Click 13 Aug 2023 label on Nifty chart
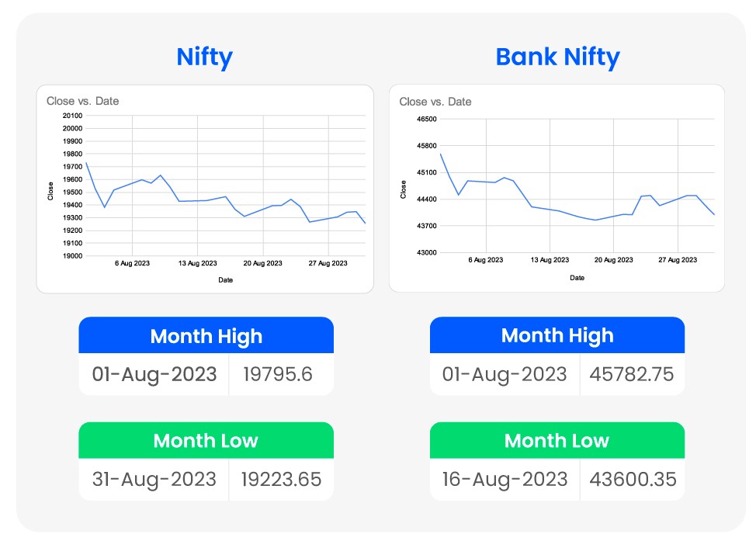756x541 pixels. coord(197,263)
